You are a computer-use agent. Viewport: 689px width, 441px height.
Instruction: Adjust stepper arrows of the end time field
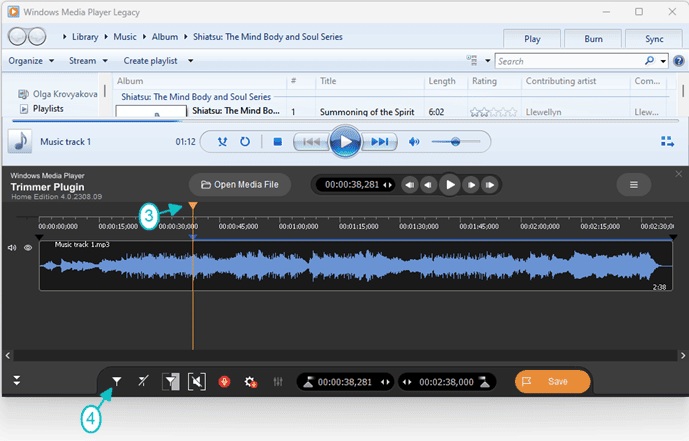coord(407,382)
